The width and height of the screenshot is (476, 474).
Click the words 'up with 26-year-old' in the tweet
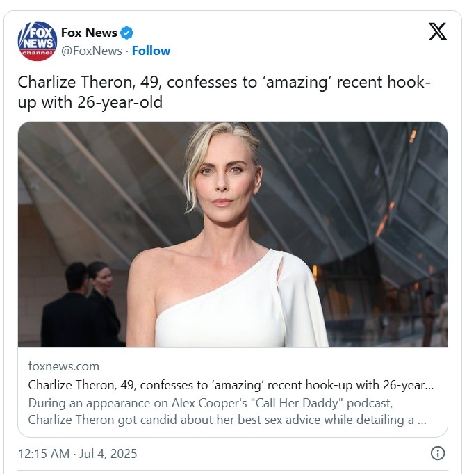point(90,102)
